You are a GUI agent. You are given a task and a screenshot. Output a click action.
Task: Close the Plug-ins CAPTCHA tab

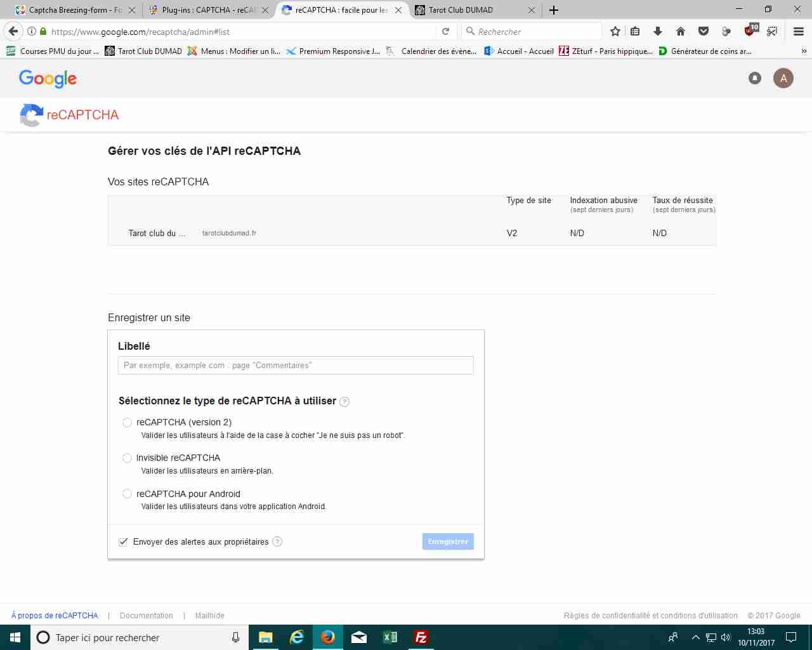pos(265,10)
